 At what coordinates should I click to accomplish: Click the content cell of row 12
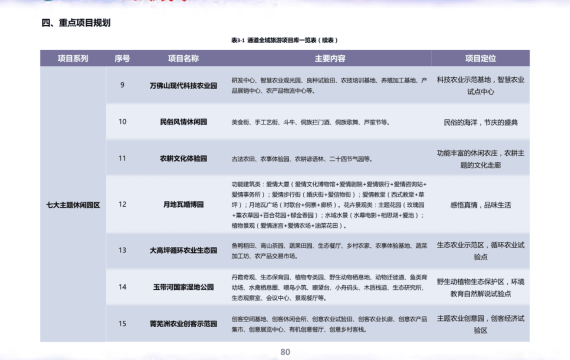pyautogui.click(x=329, y=205)
